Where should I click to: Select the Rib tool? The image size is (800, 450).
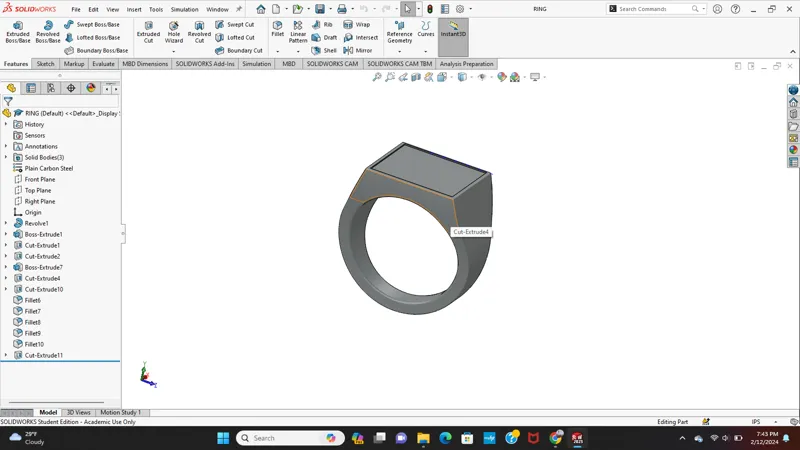322,24
